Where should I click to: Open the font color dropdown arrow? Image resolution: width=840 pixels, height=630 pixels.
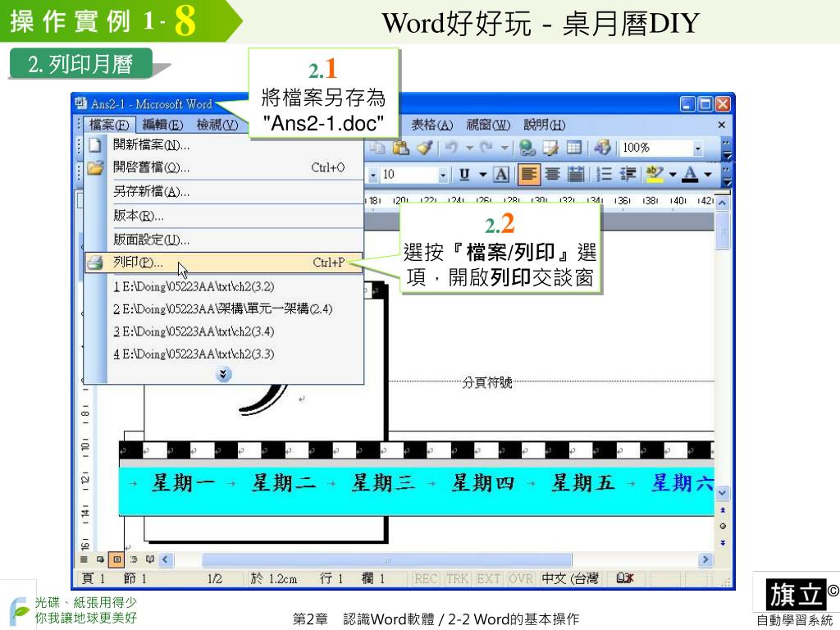pyautogui.click(x=708, y=175)
